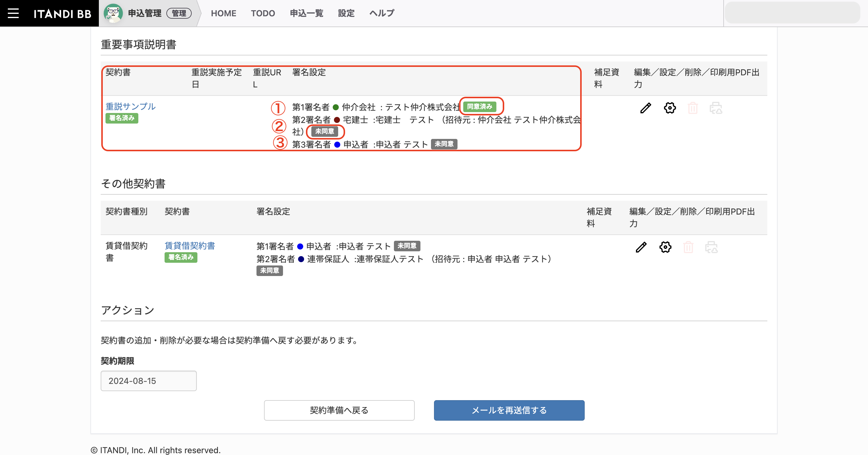
Task: Click the pencil edit icon for 賃貸借契約書
Action: click(x=641, y=247)
